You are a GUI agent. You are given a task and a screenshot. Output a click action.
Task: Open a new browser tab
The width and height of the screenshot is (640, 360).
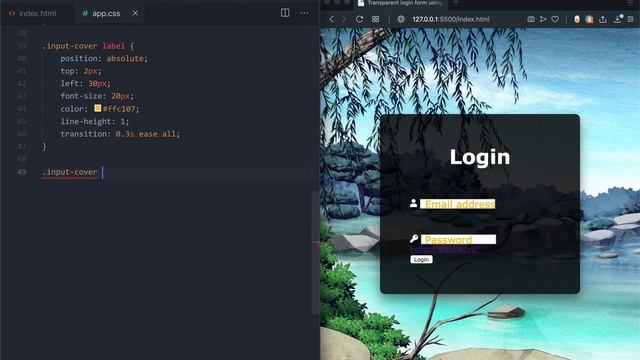click(456, 3)
